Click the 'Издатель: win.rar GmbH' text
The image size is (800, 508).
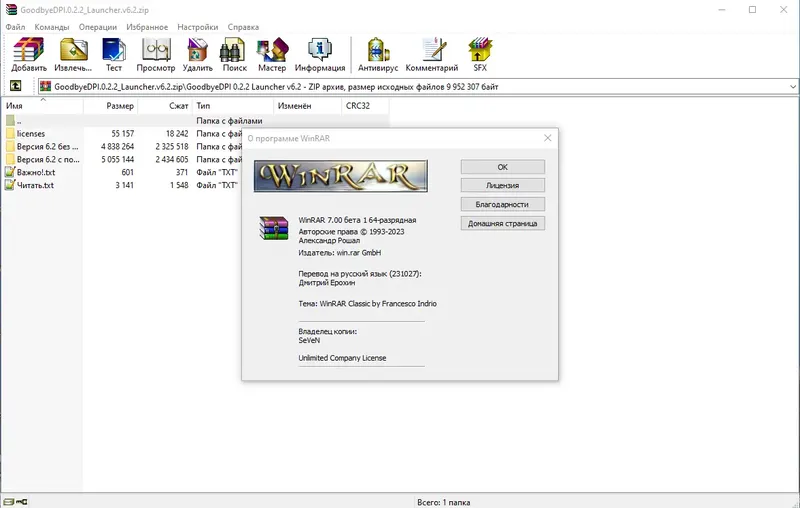[339, 252]
